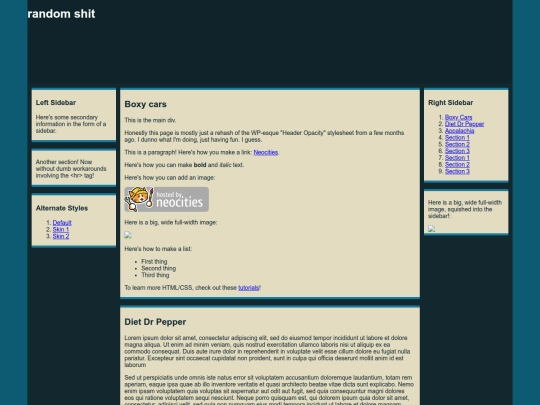Open Section 1 link numbered 4
Viewport: 540px width, 405px height.
point(457,138)
